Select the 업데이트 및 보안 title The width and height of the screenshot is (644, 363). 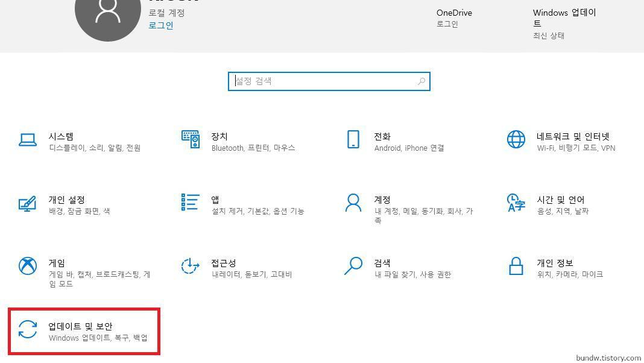point(81,326)
